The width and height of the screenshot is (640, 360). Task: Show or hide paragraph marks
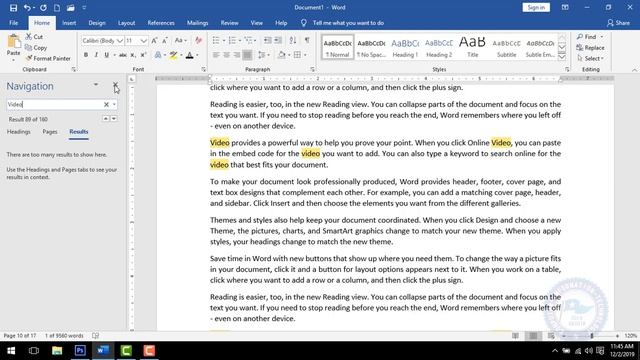tap(307, 40)
